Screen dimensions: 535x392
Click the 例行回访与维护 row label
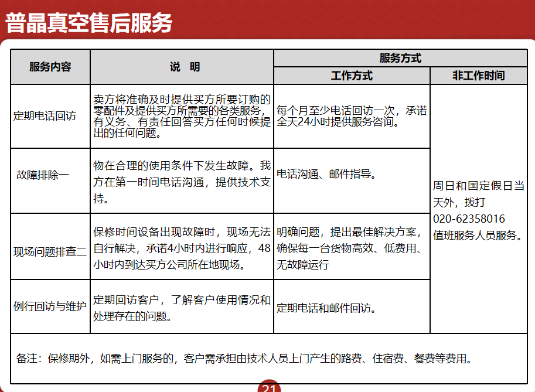[50, 306]
